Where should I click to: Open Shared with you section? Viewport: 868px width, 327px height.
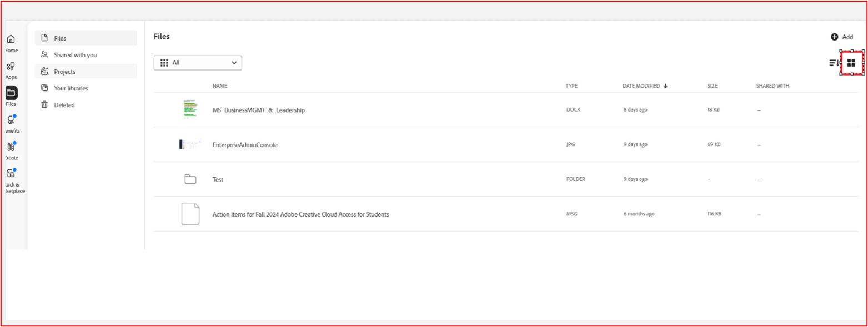point(75,55)
